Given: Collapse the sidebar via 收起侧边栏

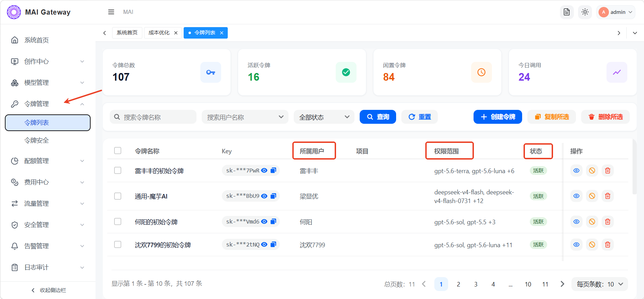Looking at the screenshot, I should coord(48,290).
